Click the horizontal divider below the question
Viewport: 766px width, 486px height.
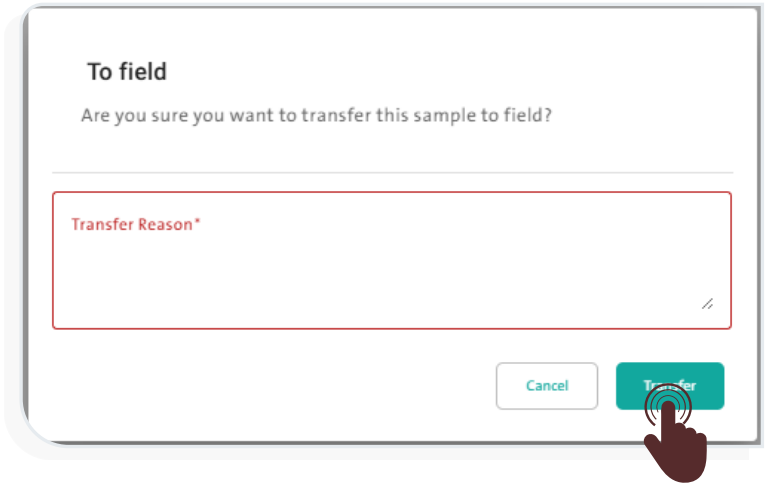pos(391,173)
